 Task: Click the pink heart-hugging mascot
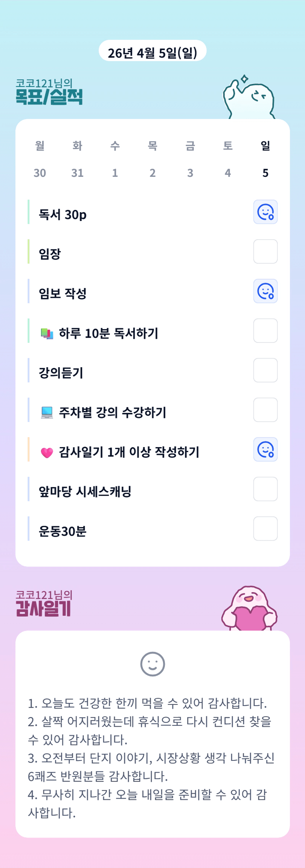(249, 608)
